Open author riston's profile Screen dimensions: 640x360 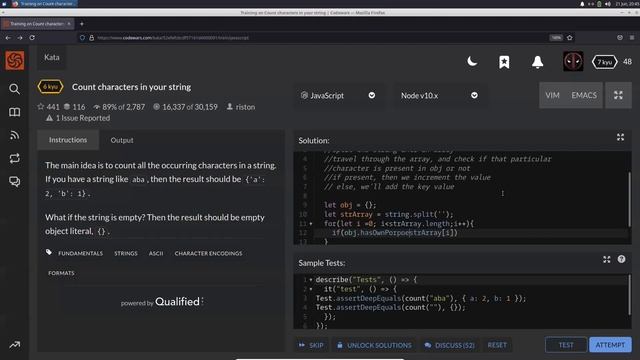[245, 107]
